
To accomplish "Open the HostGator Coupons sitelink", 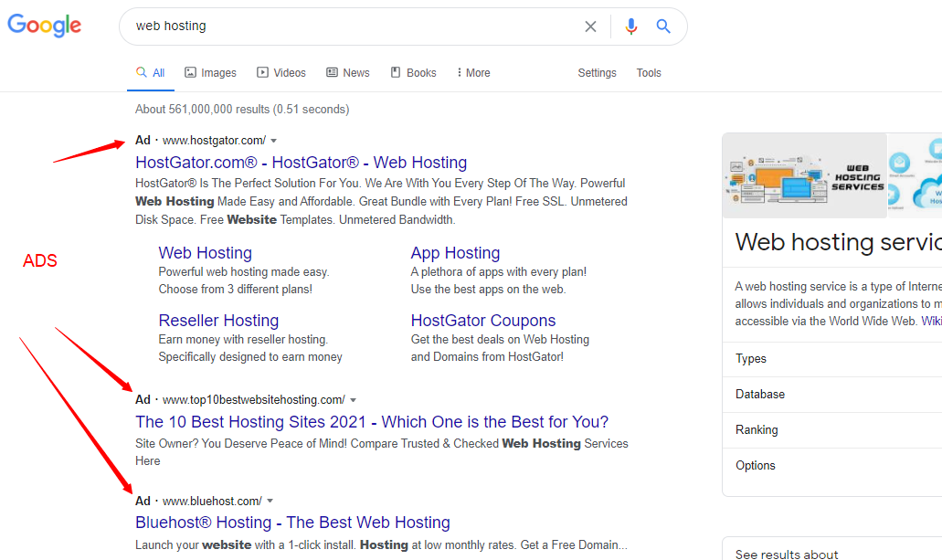I will (x=483, y=321).
